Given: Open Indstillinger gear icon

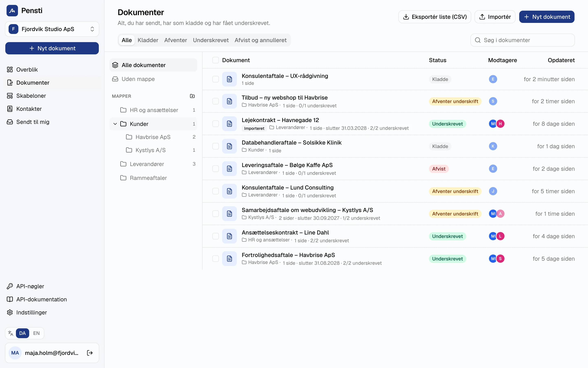Looking at the screenshot, I should [x=10, y=313].
